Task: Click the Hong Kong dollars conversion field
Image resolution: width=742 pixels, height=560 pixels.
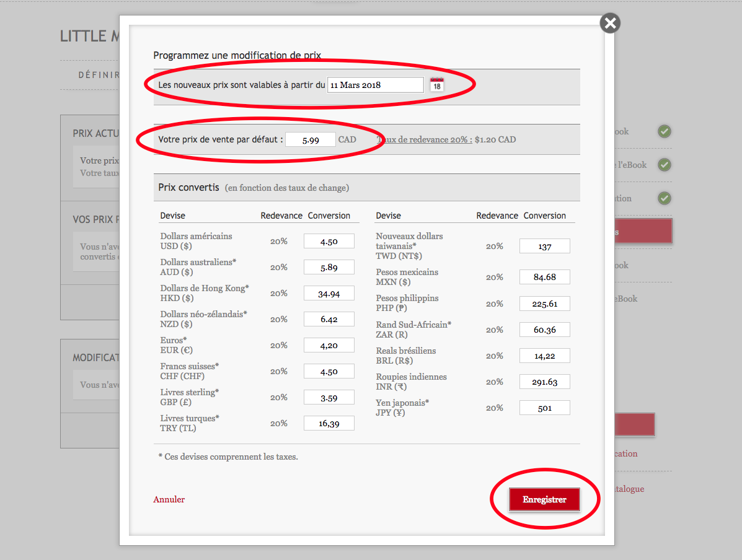Action: click(x=329, y=294)
